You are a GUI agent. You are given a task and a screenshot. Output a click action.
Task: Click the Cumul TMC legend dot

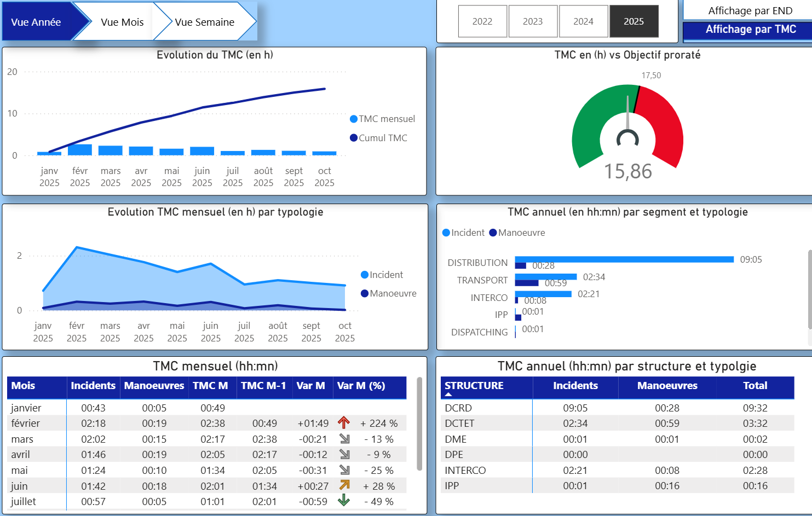click(354, 138)
